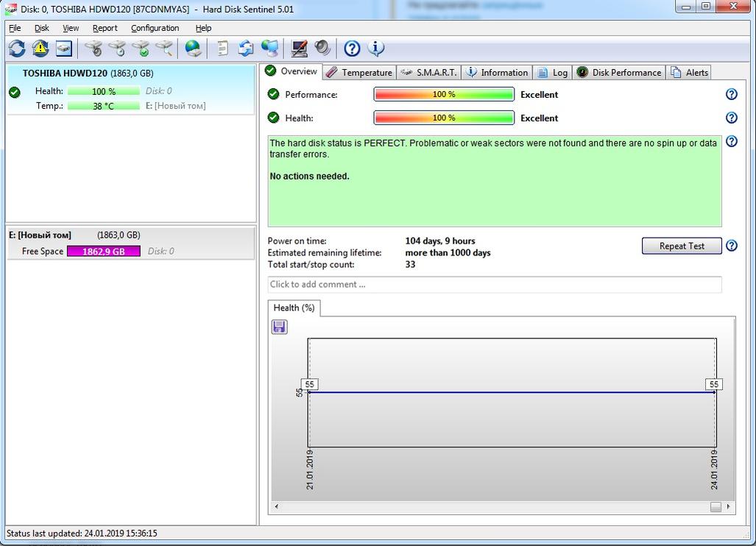Open the View menu
The image size is (756, 546).
pos(71,28)
